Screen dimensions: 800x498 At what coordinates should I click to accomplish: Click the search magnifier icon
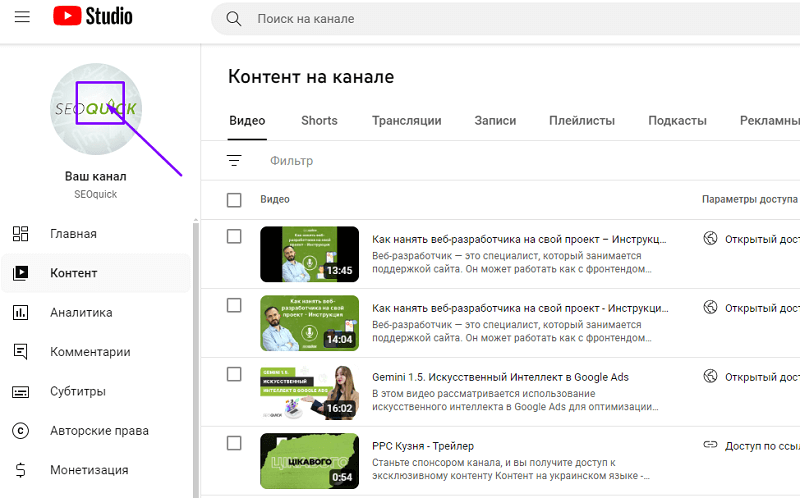(x=234, y=19)
